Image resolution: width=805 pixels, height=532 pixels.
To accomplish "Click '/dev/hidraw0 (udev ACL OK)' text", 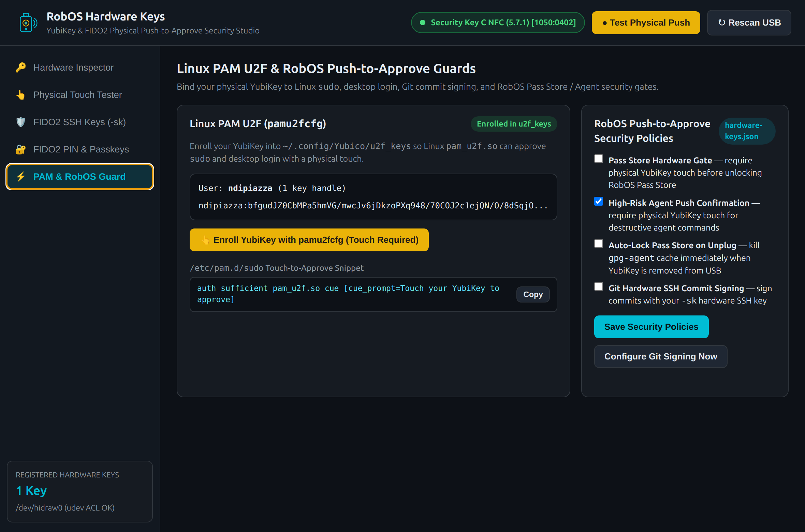I will [x=65, y=508].
